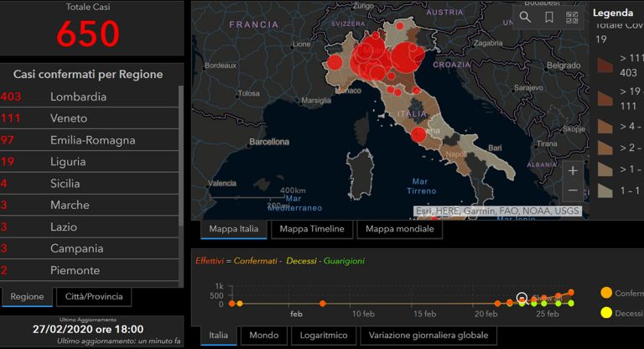Image resolution: width=644 pixels, height=349 pixels.
Task: Zoom out on the map with minus button
Action: [573, 190]
